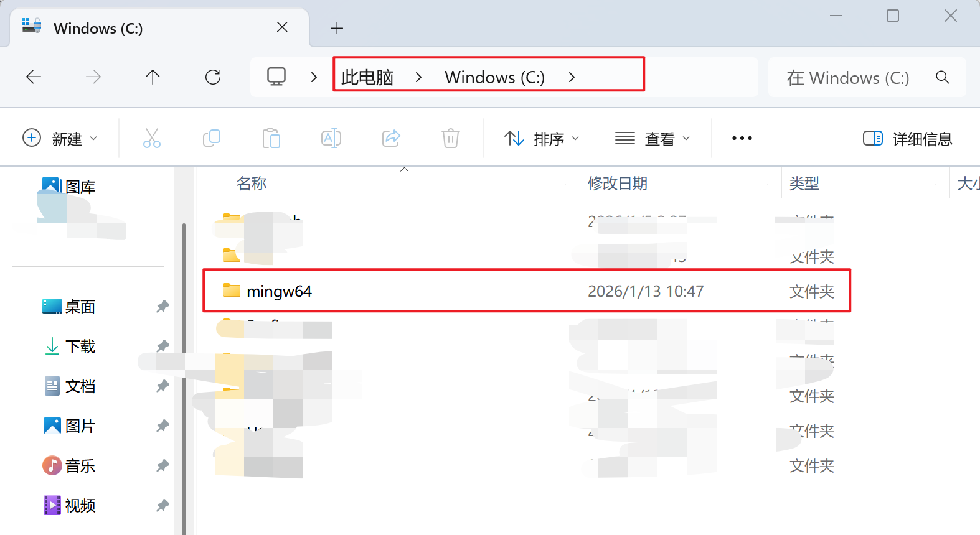Click the search box 在 Windows (C:)
Screen dimensions: 980x535
pos(867,78)
